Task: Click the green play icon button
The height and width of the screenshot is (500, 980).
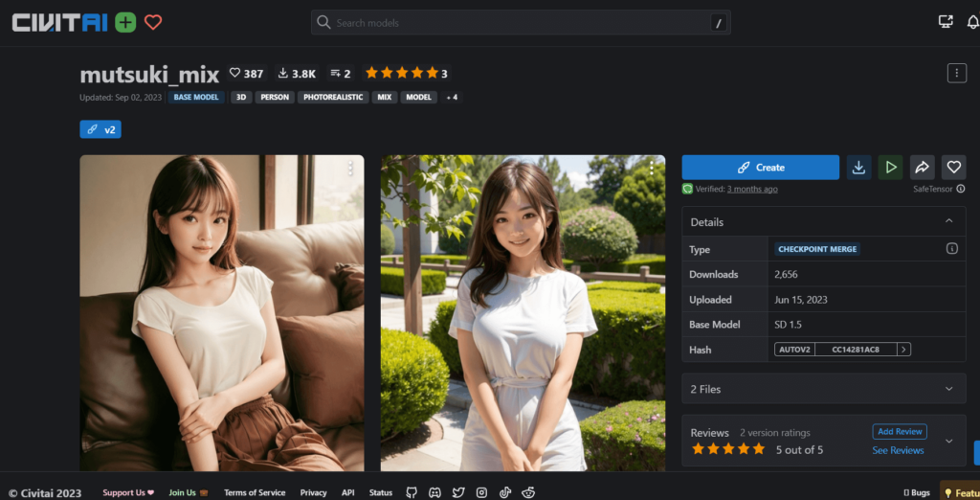Action: (890, 168)
